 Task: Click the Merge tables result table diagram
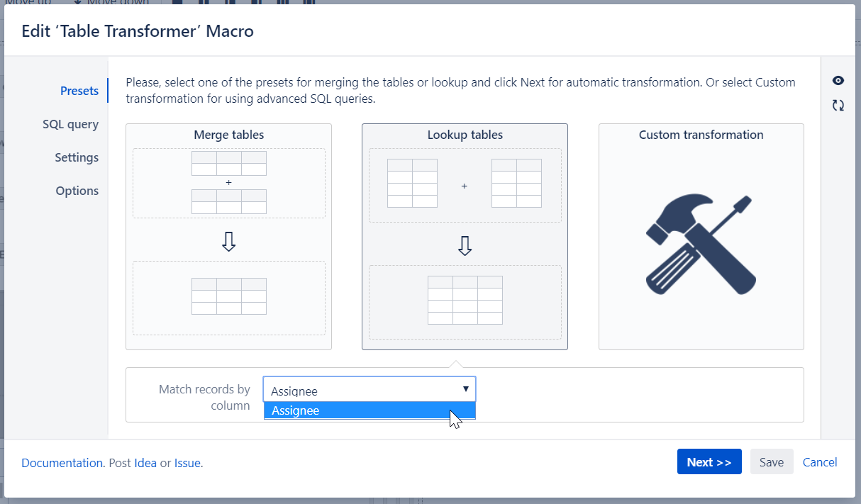pyautogui.click(x=228, y=296)
